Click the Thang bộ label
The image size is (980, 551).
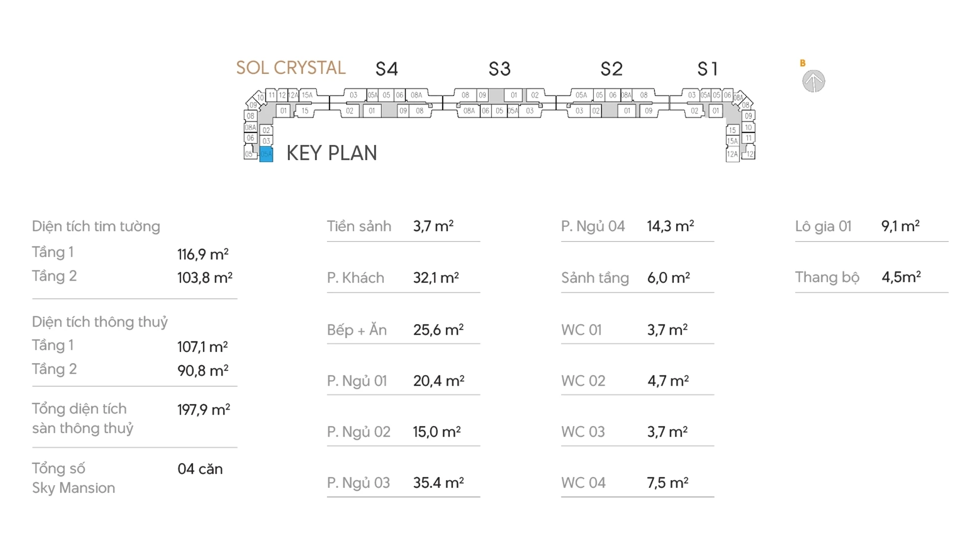point(827,277)
